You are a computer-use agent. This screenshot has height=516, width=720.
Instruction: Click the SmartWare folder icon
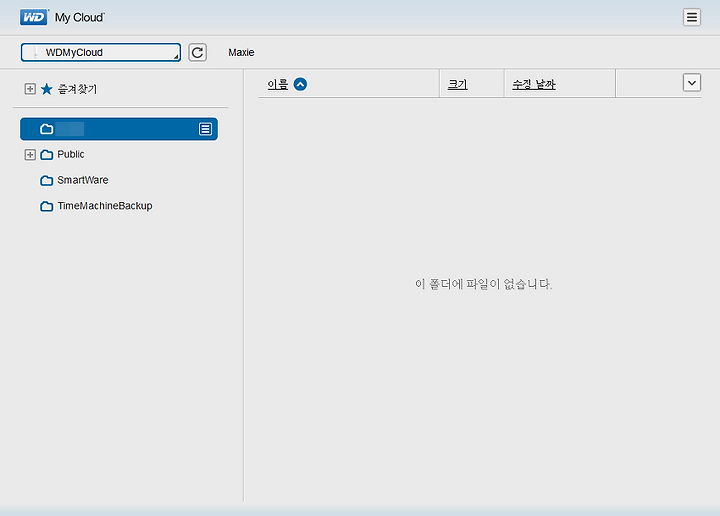tap(46, 180)
